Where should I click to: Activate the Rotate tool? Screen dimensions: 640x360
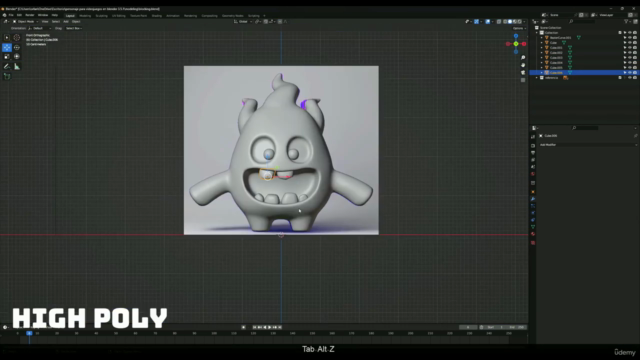coord(17,47)
